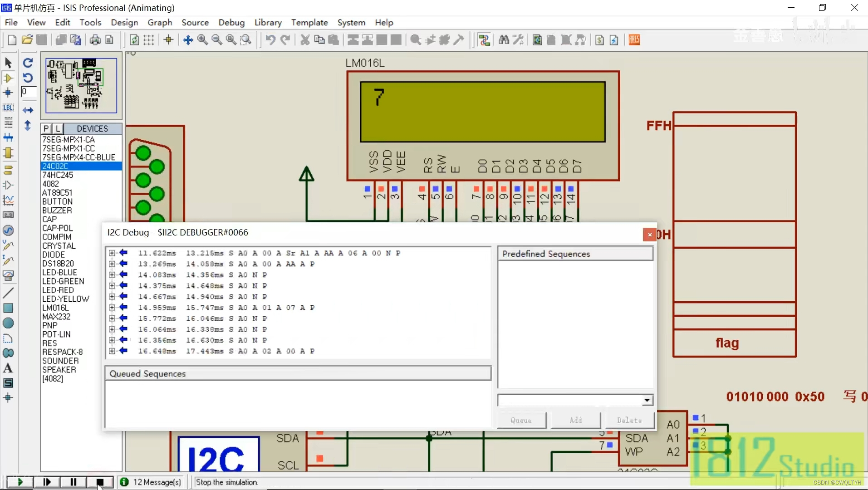This screenshot has height=490, width=868.
Task: Expand the 13.269ms I2C sequence row
Action: [x=112, y=264]
